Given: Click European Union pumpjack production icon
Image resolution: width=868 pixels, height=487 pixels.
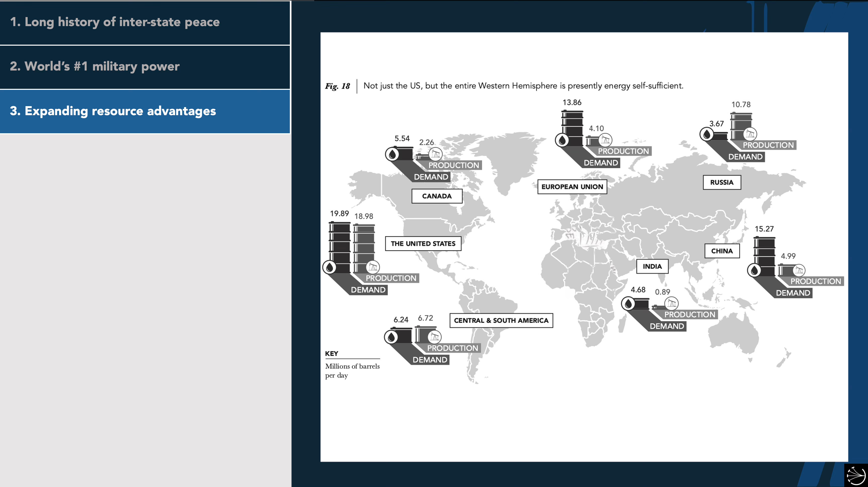Looking at the screenshot, I should pyautogui.click(x=606, y=140).
